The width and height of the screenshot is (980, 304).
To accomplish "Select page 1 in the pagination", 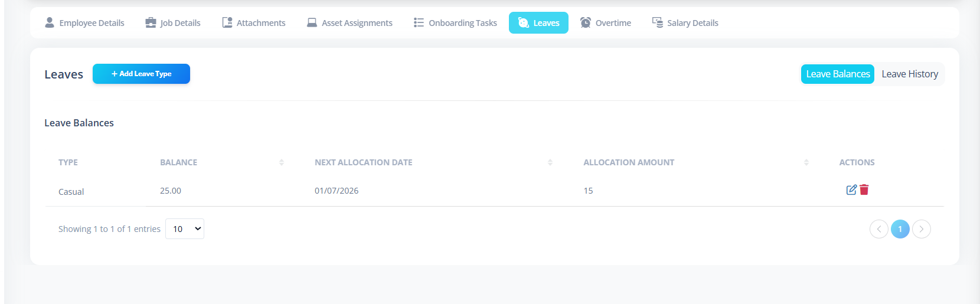I will [900, 229].
